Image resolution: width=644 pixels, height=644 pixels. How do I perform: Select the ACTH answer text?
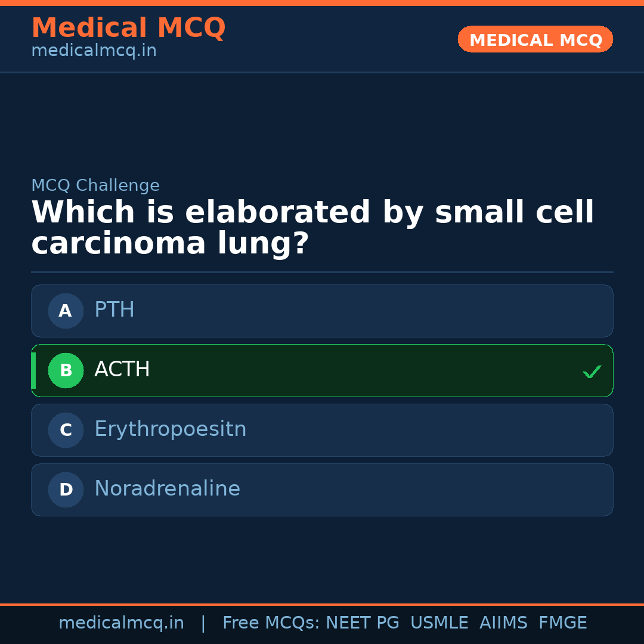coord(122,370)
